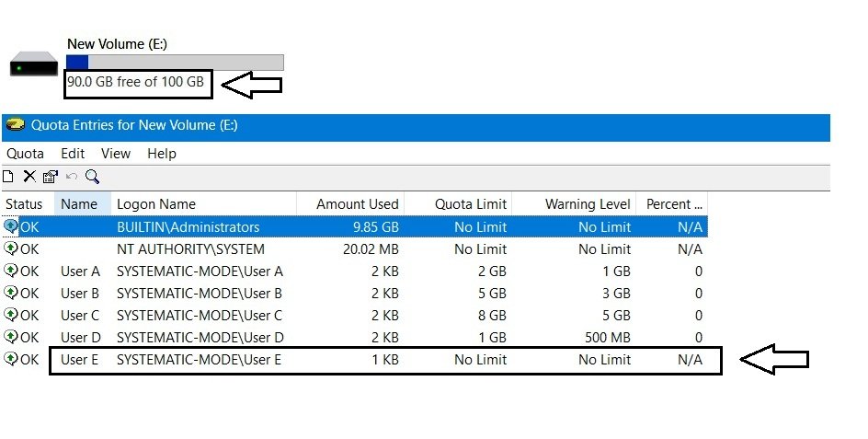Click the '3 GB' warning level cell
868x439 pixels.
616,294
